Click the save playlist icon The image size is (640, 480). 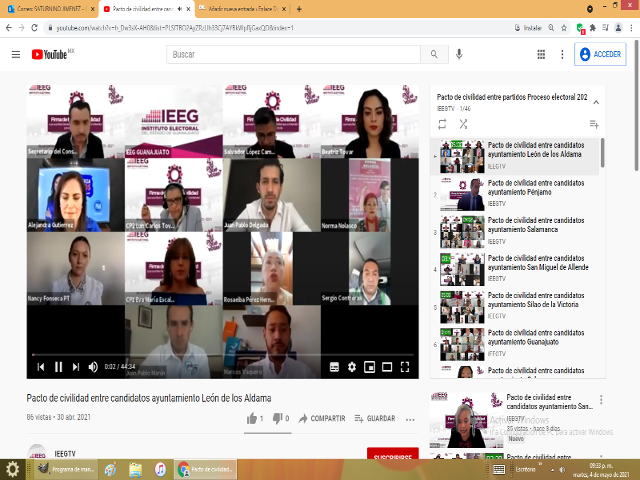click(594, 124)
